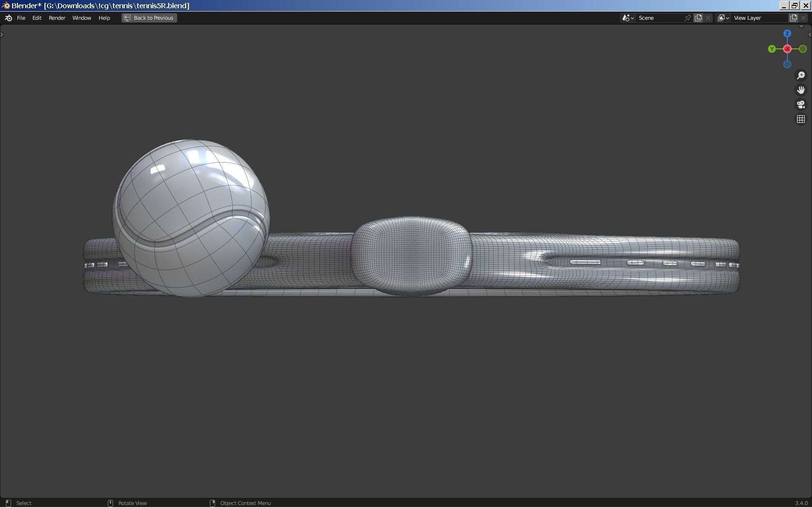Click the Select hint in status bar

24,503
